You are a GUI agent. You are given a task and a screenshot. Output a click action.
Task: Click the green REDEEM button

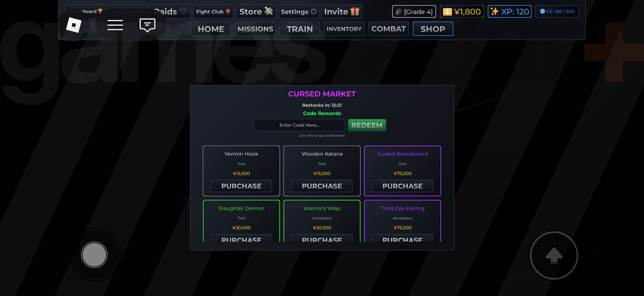[x=367, y=125]
